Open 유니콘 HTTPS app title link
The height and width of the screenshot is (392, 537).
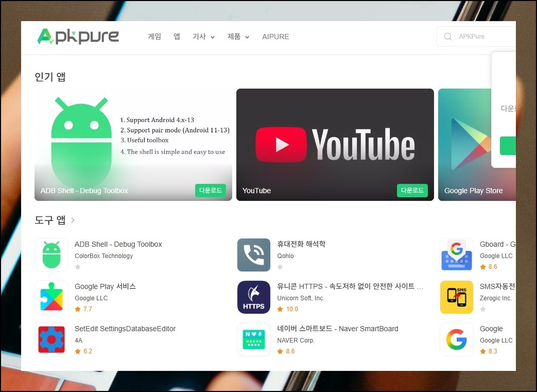pos(350,286)
